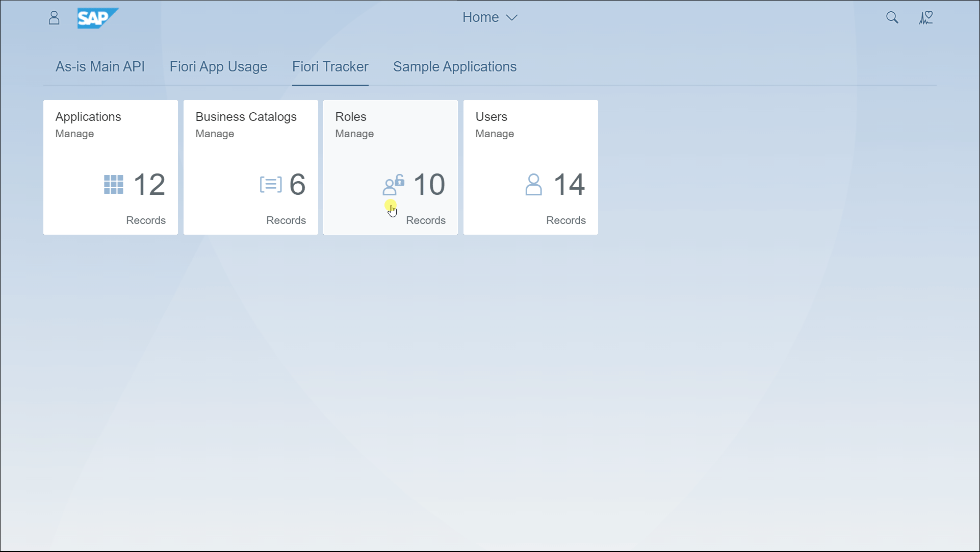Switch to the Fiori App Usage tab
The width and height of the screenshot is (980, 552).
pos(218,67)
